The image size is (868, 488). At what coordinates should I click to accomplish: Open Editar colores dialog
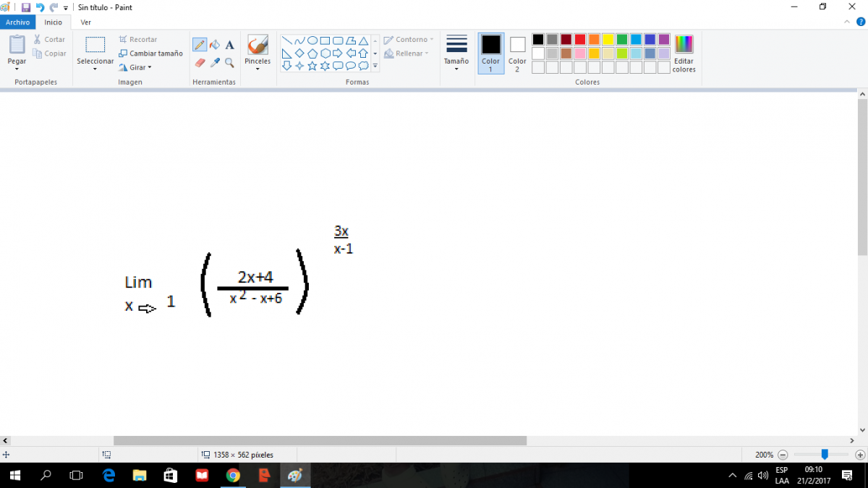(684, 53)
